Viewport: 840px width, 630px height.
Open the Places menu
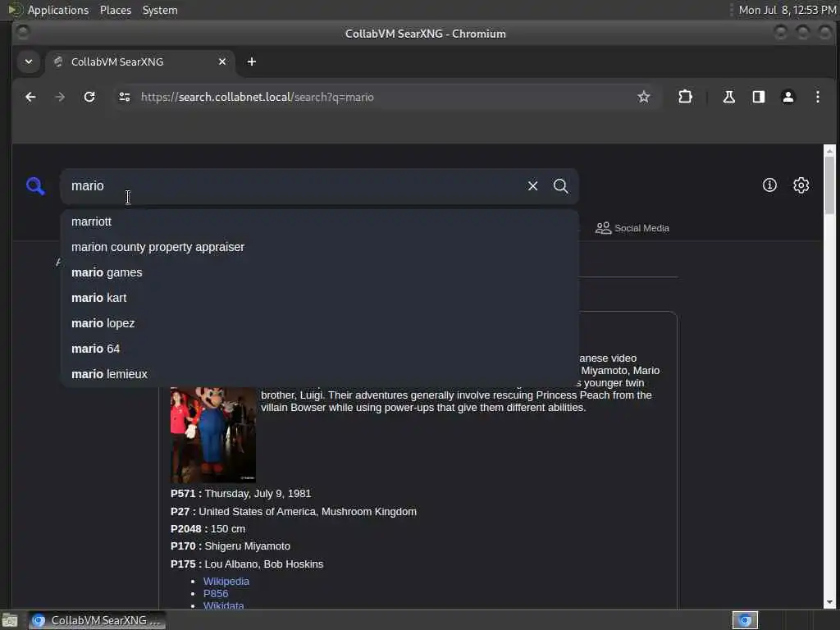pyautogui.click(x=115, y=10)
